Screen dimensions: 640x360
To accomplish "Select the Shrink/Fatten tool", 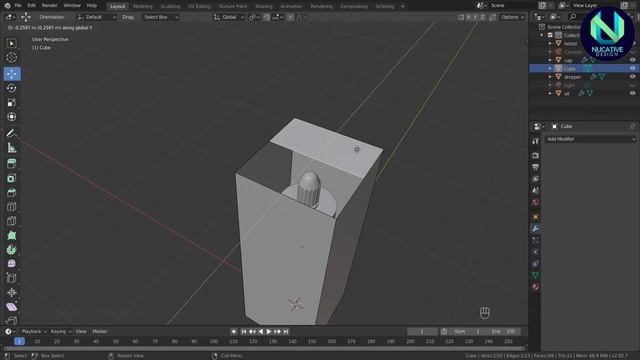I will 11,293.
